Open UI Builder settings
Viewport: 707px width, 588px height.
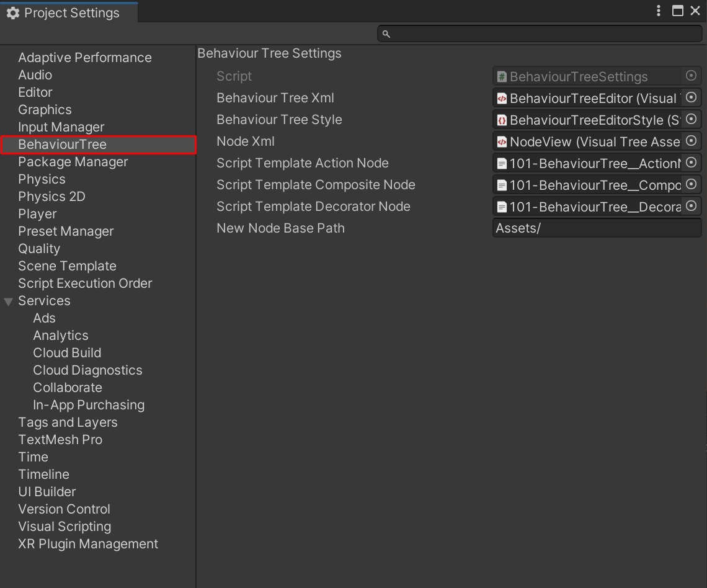pyautogui.click(x=47, y=491)
